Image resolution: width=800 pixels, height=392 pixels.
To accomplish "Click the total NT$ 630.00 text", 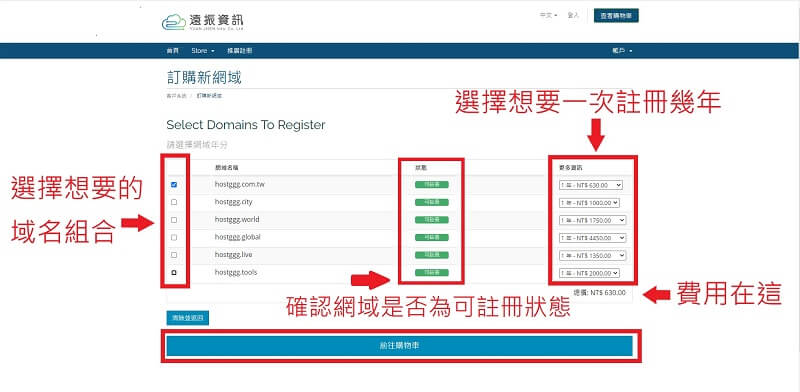I will click(599, 293).
